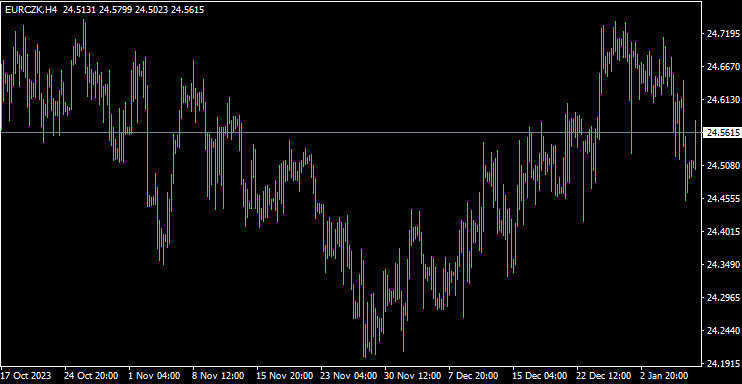This screenshot has height=384, width=742.
Task: Click the EURCZK,H4 chart title
Action: (x=31, y=9)
